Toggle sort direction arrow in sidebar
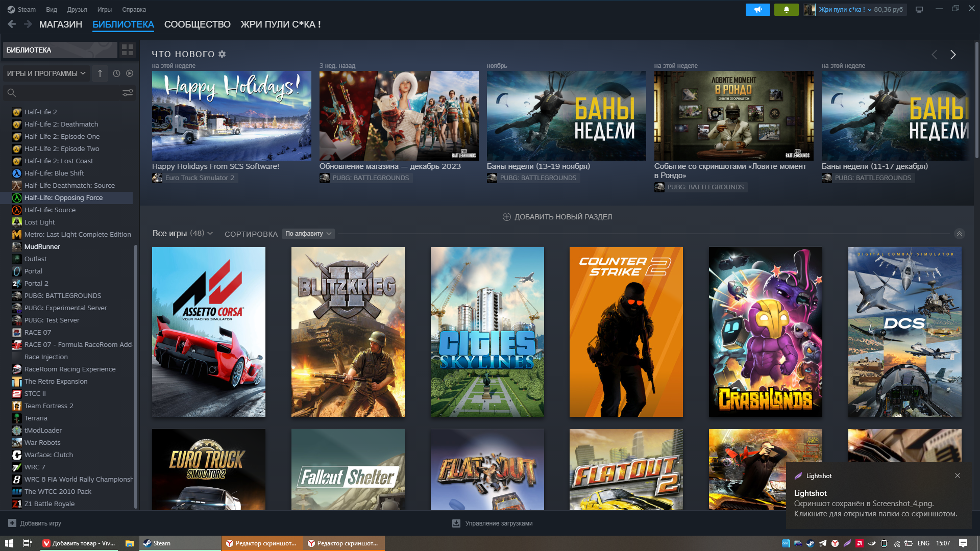This screenshot has height=551, width=980. pos(100,73)
